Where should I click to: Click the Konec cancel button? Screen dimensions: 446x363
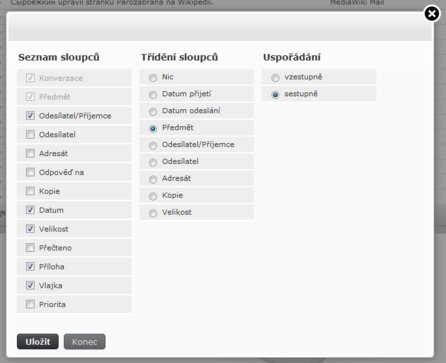coord(85,342)
